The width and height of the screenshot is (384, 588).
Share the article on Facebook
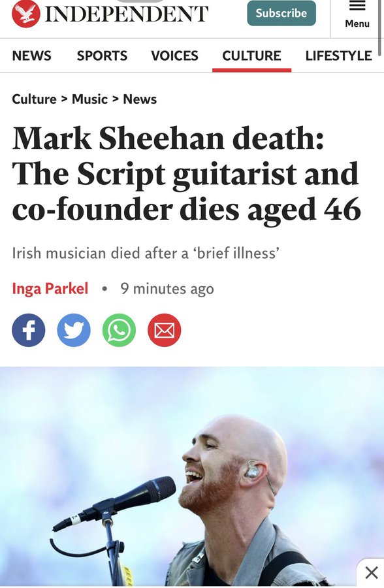[x=29, y=330]
